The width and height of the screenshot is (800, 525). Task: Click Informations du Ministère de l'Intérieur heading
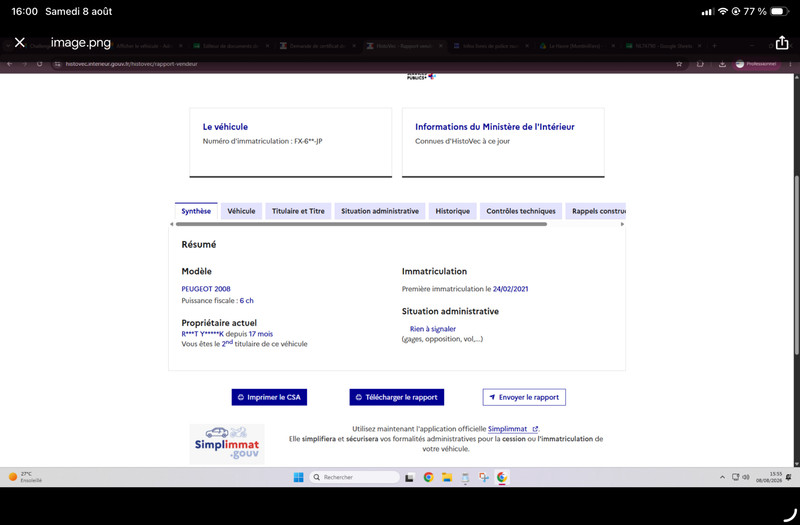(494, 127)
